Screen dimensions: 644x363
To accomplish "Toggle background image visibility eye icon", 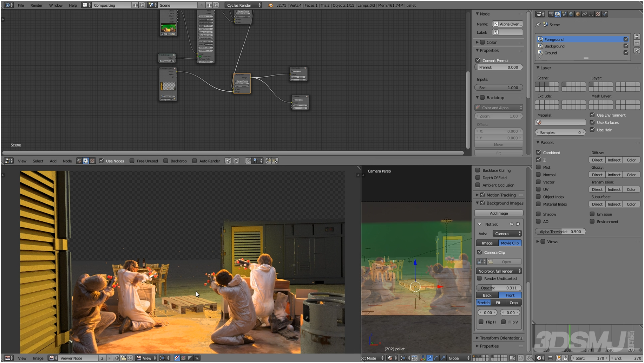I will click(512, 224).
